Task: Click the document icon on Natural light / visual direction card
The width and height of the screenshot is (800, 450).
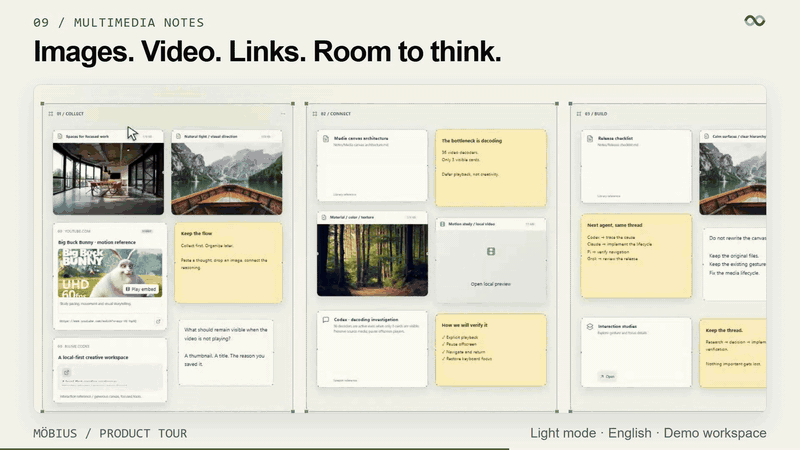Action: point(179,136)
